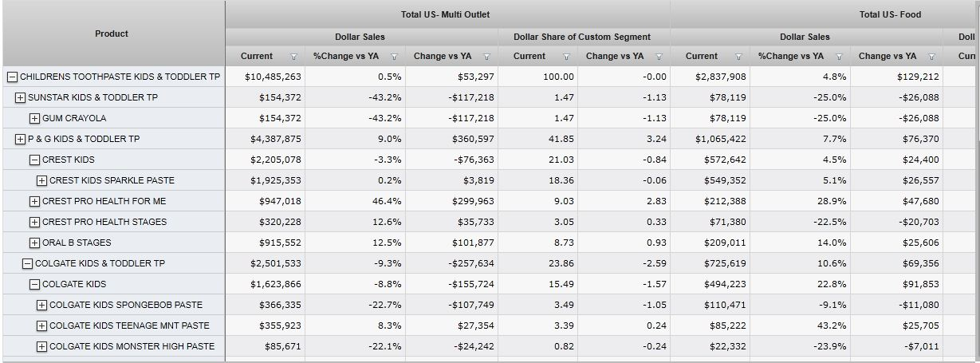Click filter icon on Dollar Share Current column
The height and width of the screenshot is (363, 980).
[x=566, y=57]
